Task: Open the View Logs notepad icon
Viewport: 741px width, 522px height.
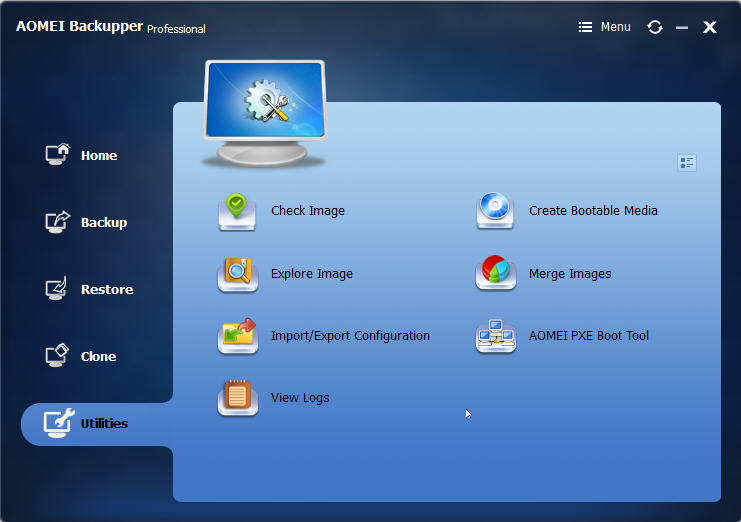Action: [237, 398]
